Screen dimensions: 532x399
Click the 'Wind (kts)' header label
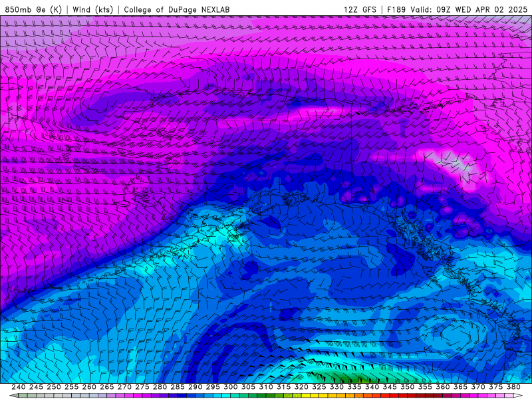pos(93,9)
